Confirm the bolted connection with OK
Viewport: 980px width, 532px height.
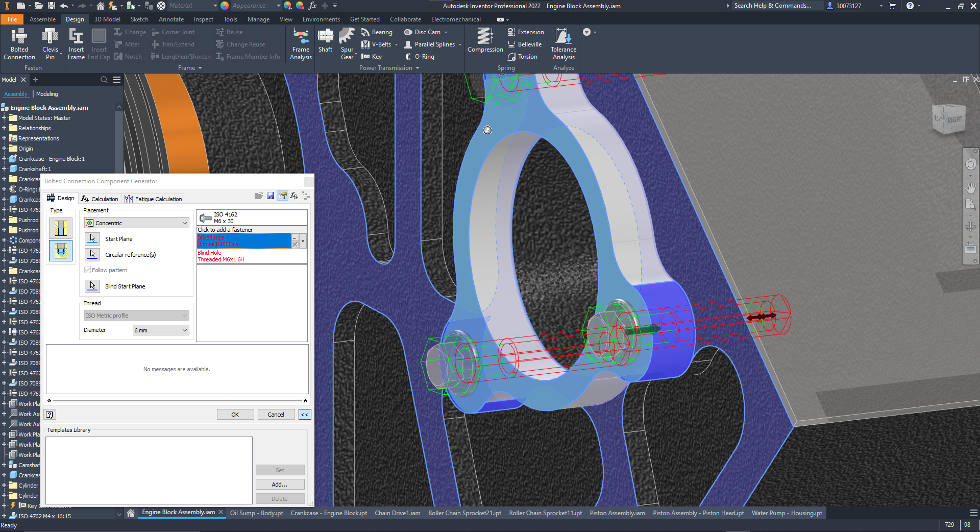pyautogui.click(x=235, y=414)
